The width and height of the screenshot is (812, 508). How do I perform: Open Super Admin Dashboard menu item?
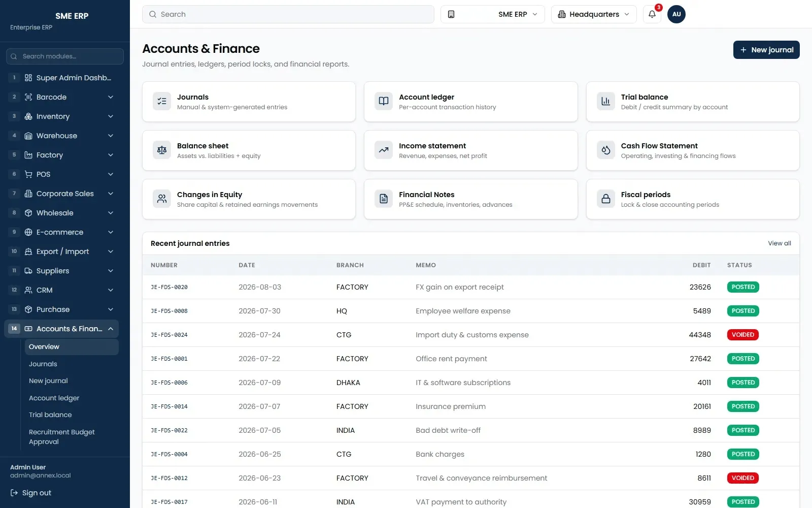62,78
